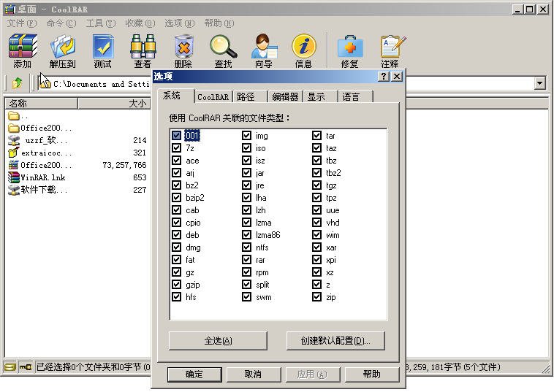Toggle the jar association checkbox

pyautogui.click(x=246, y=173)
